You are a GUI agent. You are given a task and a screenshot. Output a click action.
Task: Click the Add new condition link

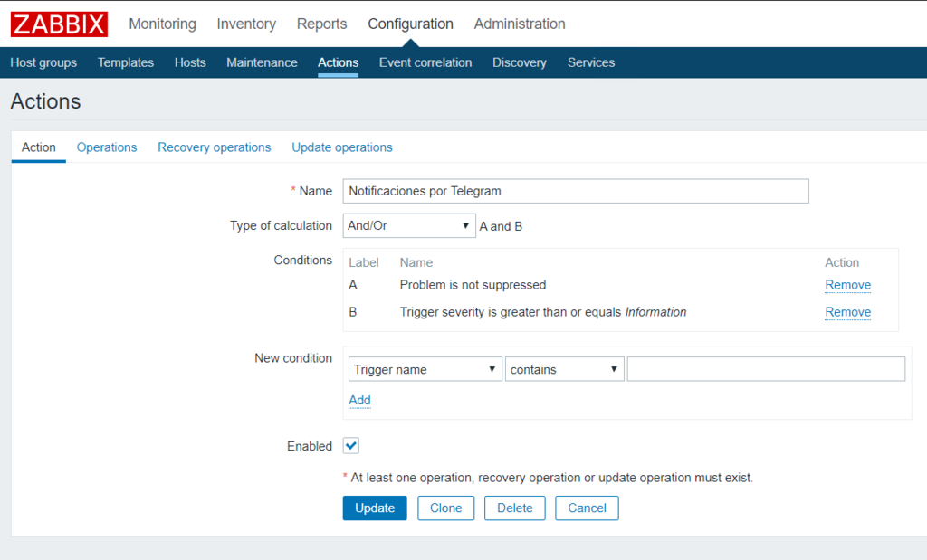pyautogui.click(x=359, y=400)
